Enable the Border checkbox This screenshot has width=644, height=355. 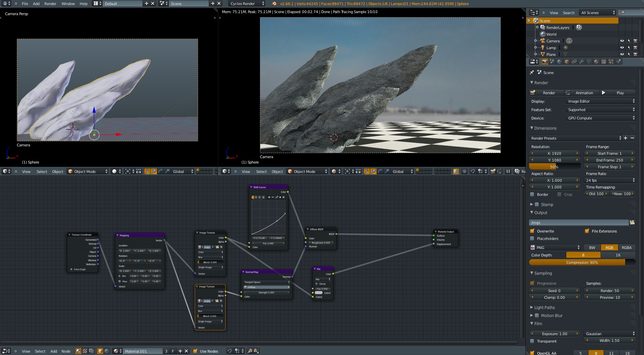tap(532, 194)
